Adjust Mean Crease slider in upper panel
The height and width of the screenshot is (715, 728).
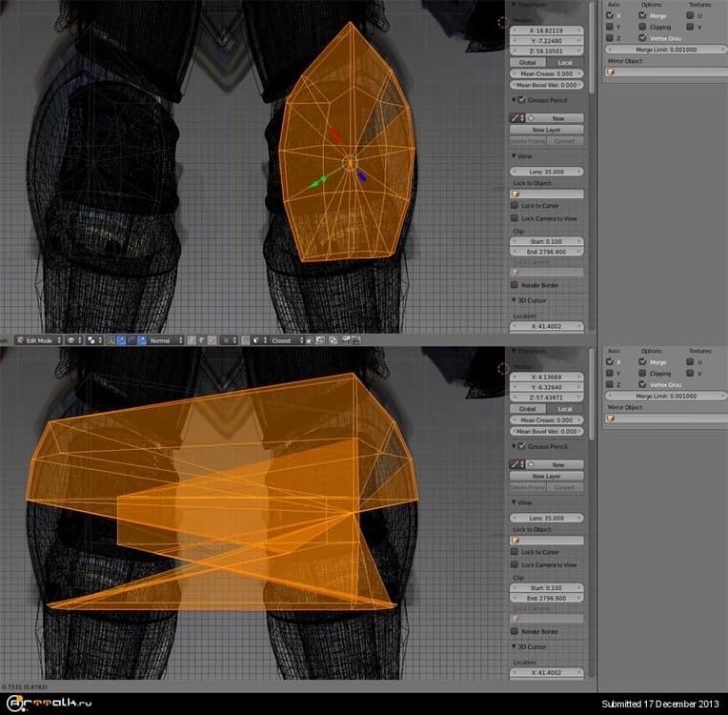pos(546,73)
